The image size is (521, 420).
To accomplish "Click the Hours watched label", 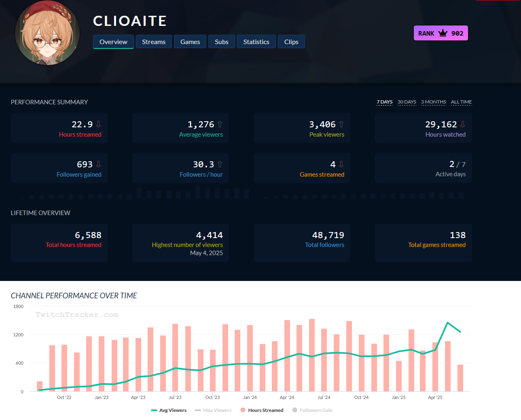I will coord(445,135).
